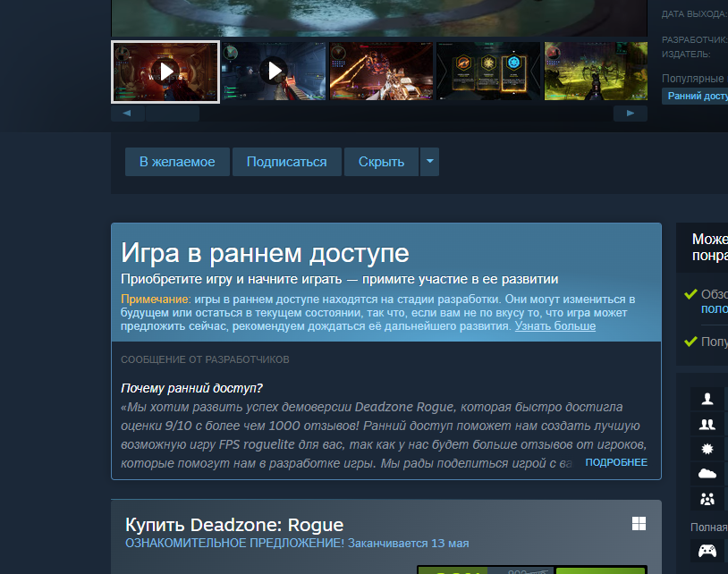This screenshot has width=728, height=574.
Task: Open the hexagon upgrade cards screenshot thumbnail
Action: [x=488, y=71]
